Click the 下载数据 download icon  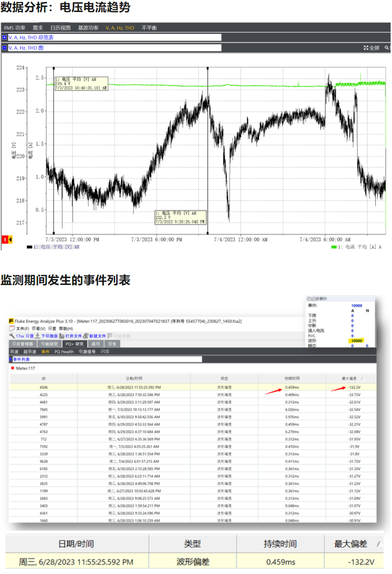[x=38, y=336]
